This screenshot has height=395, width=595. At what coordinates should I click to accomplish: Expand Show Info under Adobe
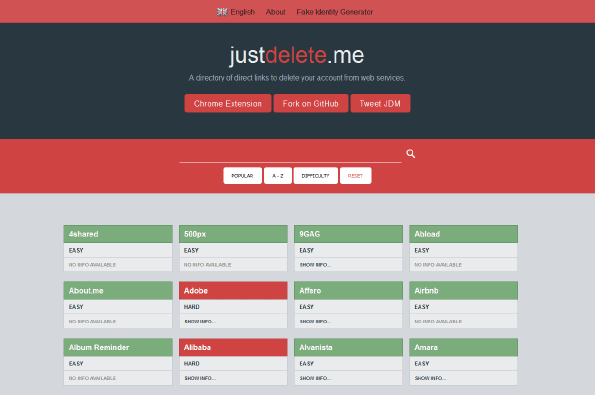200,321
